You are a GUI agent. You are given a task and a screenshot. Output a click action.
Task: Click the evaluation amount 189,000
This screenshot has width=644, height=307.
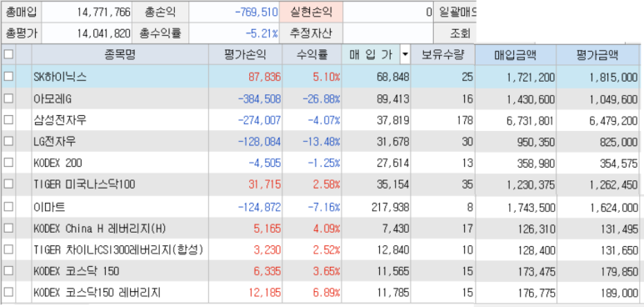(x=620, y=292)
